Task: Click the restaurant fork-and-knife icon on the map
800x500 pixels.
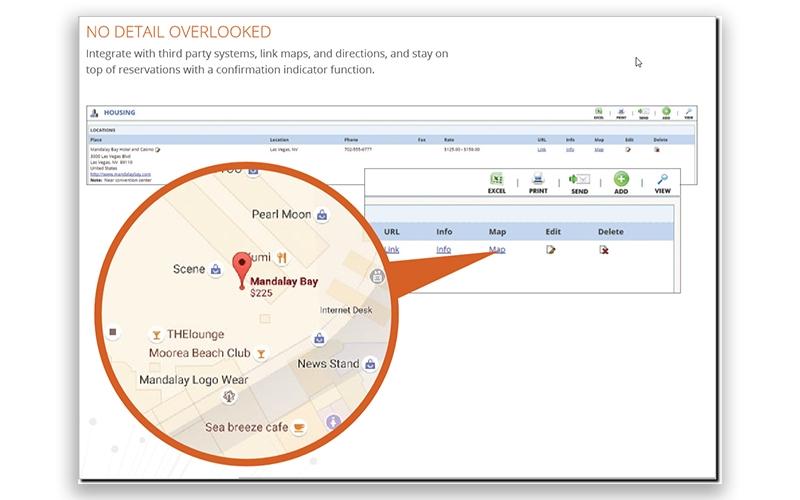Action: pos(282,258)
